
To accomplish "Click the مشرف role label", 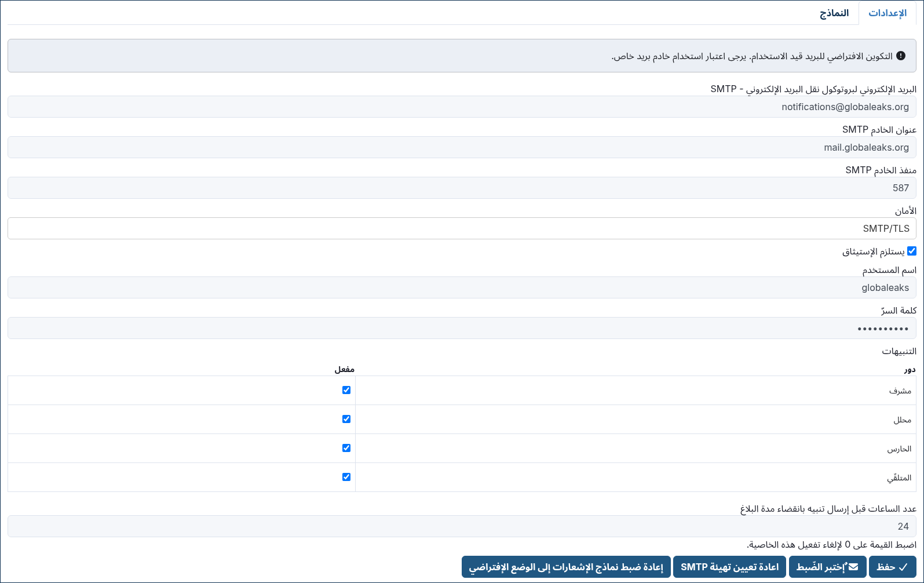I will click(900, 391).
